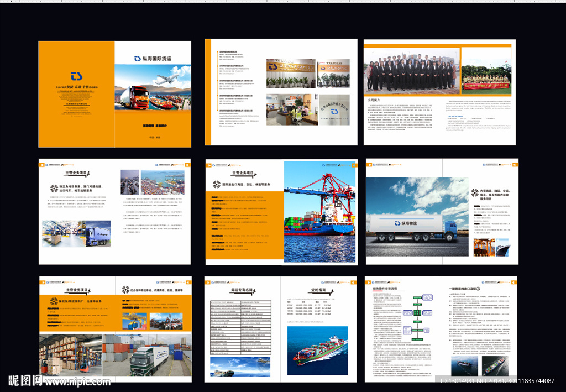Viewport: 566px width, 392px height.
Task: Select the 货柜指南 heading
Action: [x=319, y=290]
